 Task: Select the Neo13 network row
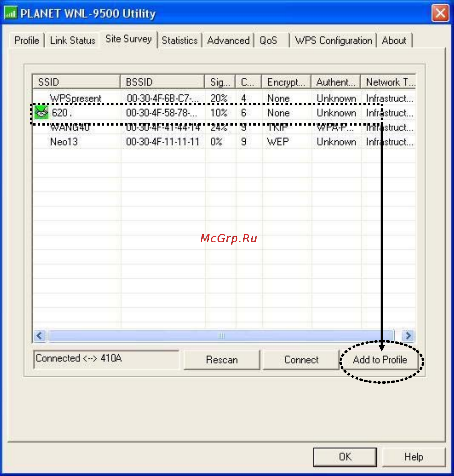tap(224, 142)
